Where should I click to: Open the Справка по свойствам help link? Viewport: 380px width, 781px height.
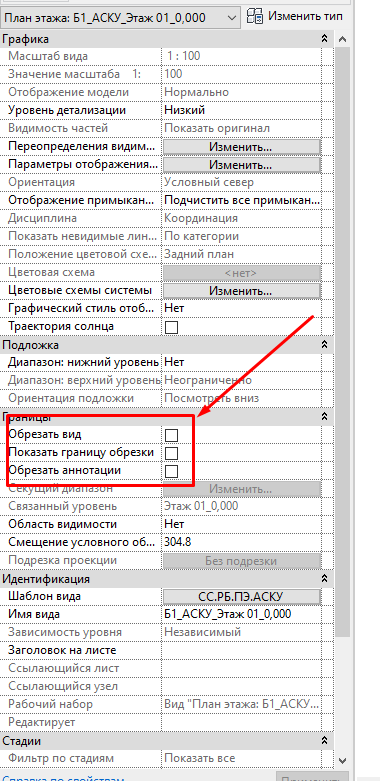(x=61, y=778)
